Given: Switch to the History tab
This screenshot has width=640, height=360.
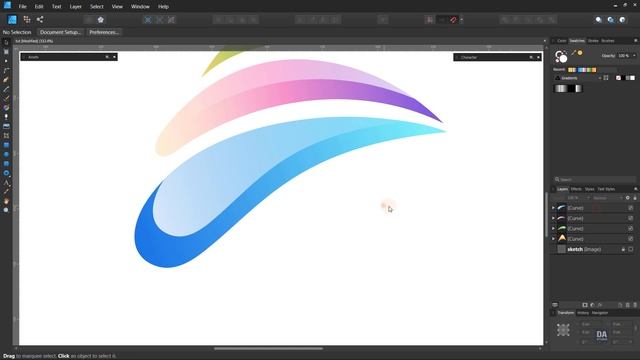Looking at the screenshot, I should [583, 313].
